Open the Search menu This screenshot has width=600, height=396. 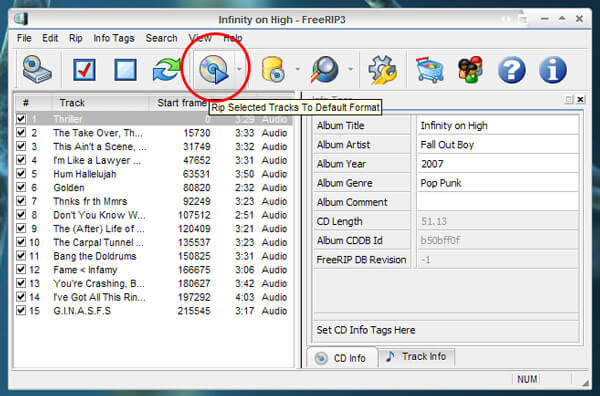[x=161, y=38]
